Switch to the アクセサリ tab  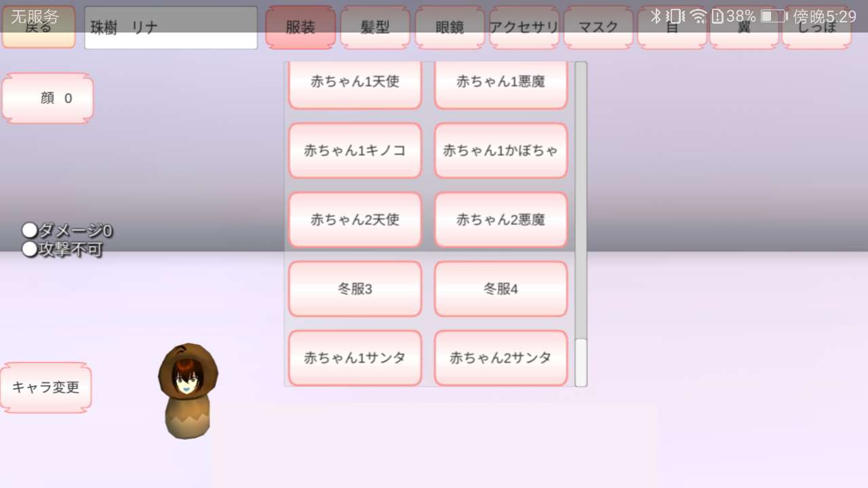(x=524, y=28)
